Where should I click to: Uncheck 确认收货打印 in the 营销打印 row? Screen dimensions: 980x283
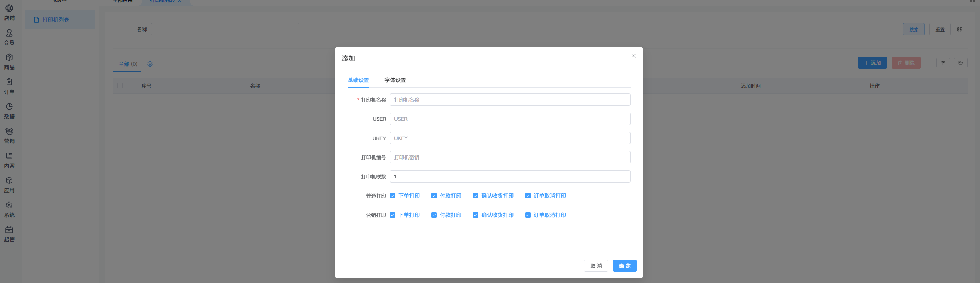click(x=476, y=215)
